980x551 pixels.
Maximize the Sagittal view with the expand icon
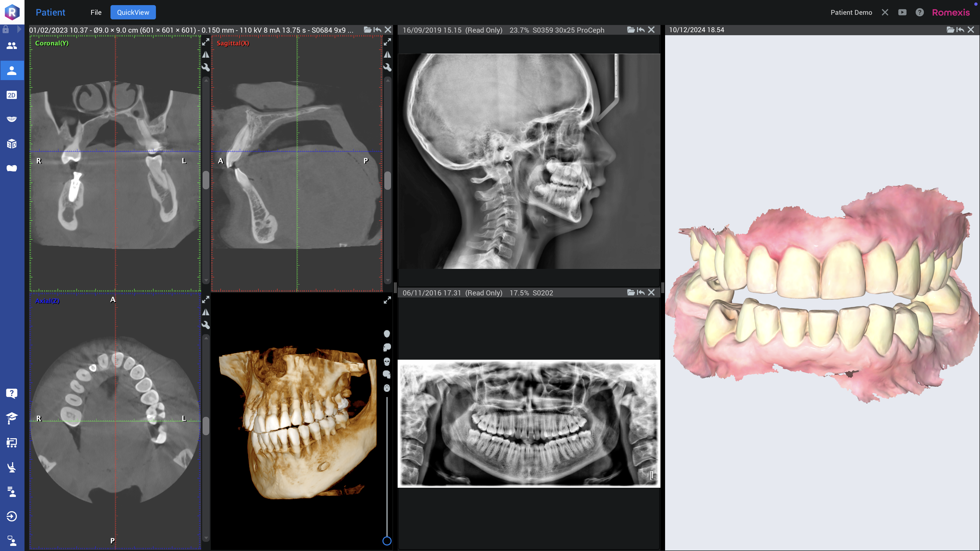[x=387, y=42]
